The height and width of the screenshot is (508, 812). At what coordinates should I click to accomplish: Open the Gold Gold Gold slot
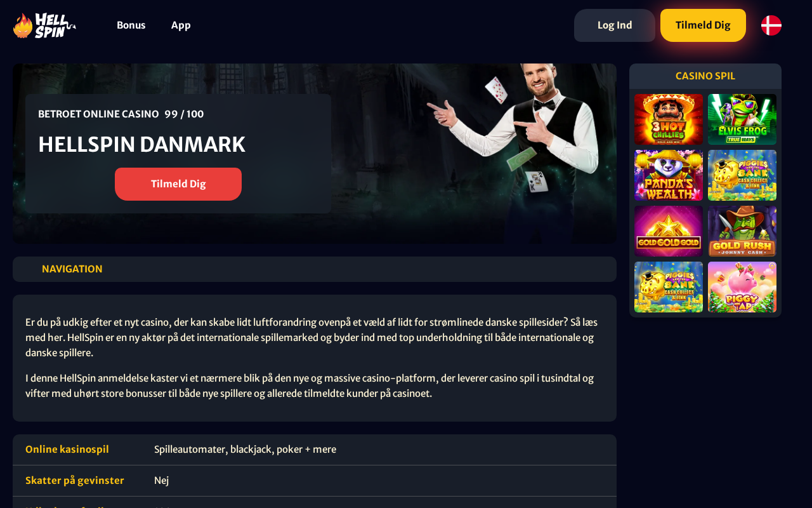pos(669,231)
